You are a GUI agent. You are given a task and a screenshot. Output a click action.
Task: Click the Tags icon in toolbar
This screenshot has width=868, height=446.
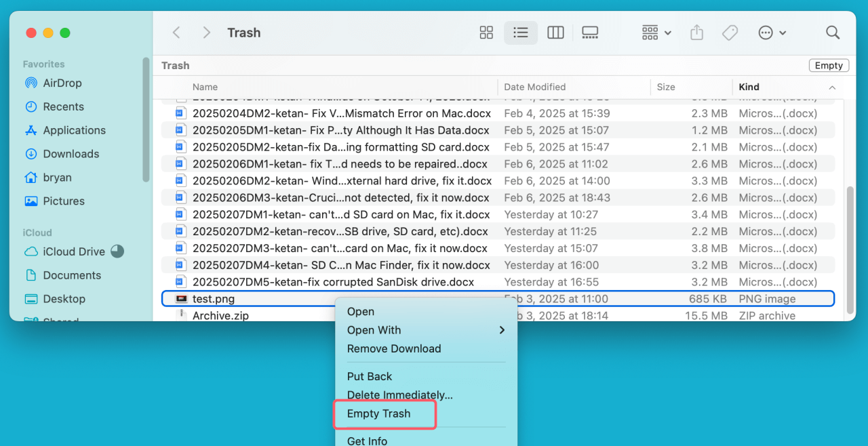[730, 32]
